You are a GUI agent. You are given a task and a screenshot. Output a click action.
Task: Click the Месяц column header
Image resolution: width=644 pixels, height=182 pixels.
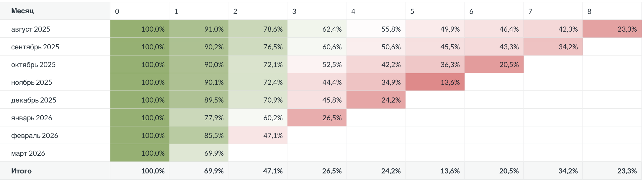22,11
